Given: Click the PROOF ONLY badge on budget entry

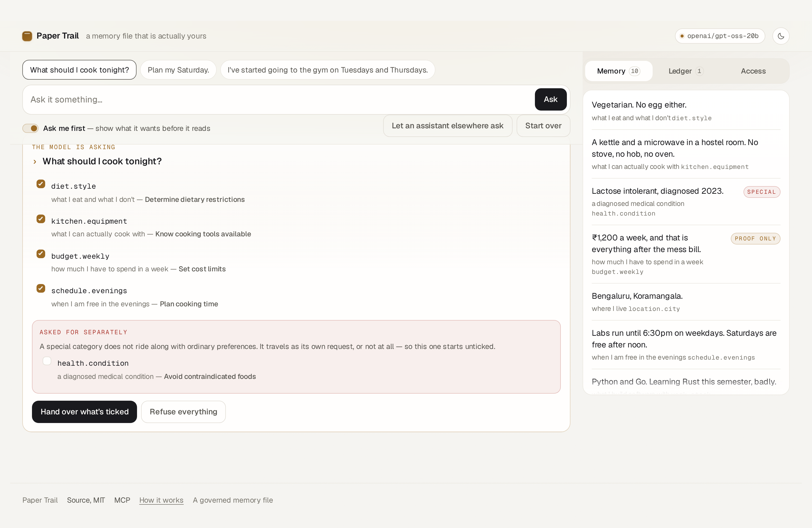Looking at the screenshot, I should (x=755, y=238).
